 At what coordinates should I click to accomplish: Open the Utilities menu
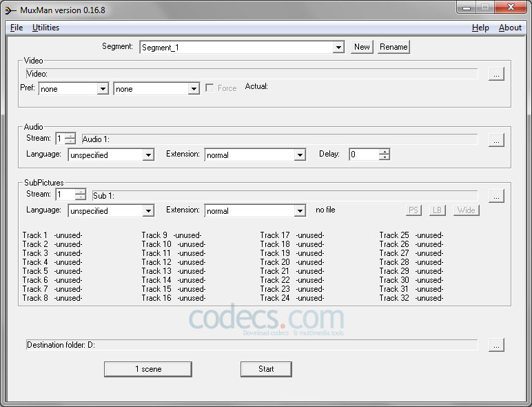45,28
